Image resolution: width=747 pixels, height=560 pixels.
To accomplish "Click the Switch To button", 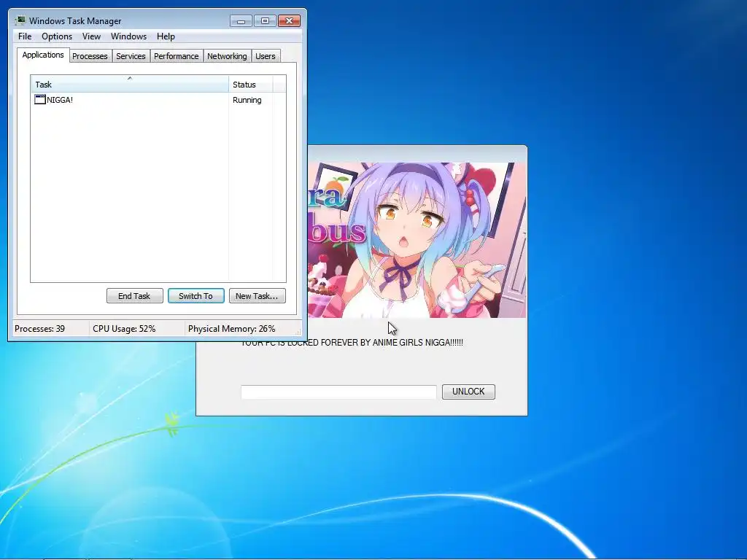I will point(196,296).
